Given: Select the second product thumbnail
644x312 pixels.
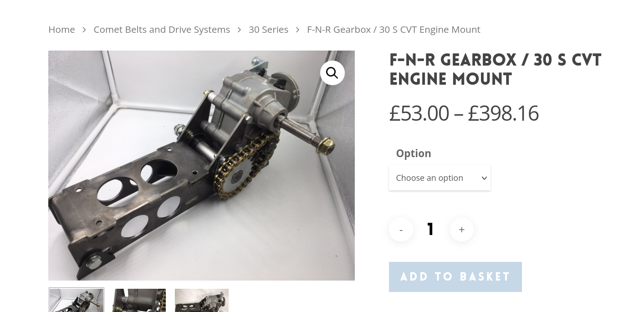Looking at the screenshot, I should click(x=139, y=300).
